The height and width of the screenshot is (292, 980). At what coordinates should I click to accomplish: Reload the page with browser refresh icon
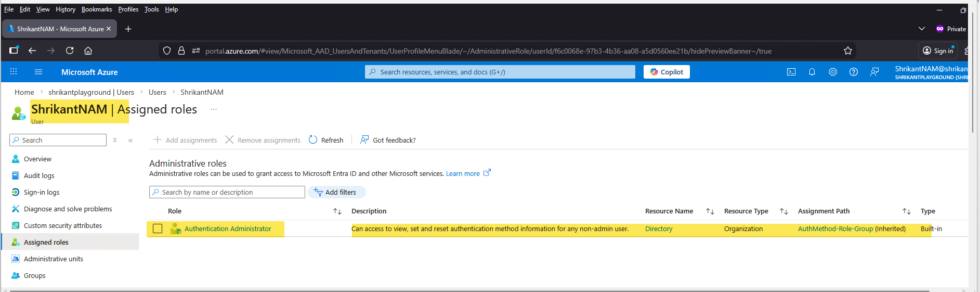[x=70, y=50]
